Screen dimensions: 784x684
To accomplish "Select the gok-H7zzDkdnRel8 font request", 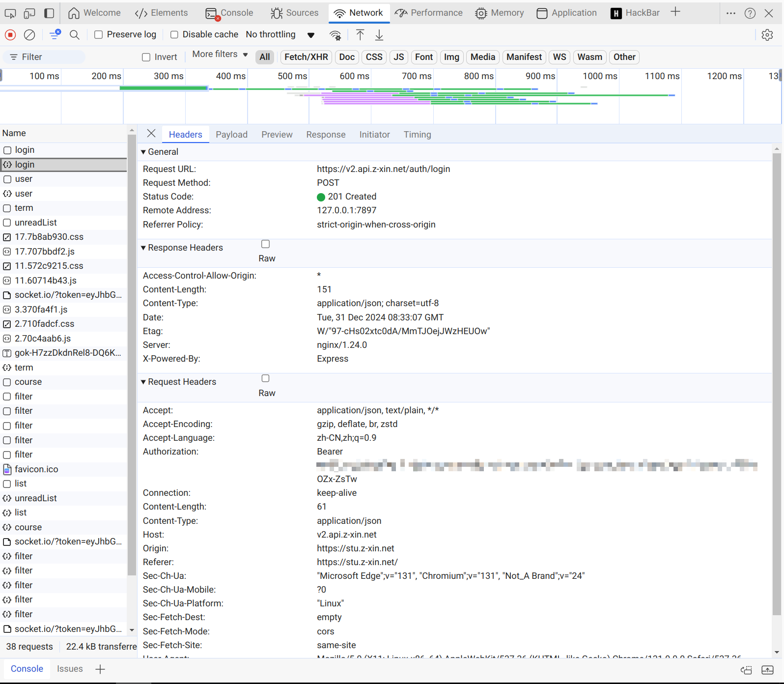I will 63,353.
